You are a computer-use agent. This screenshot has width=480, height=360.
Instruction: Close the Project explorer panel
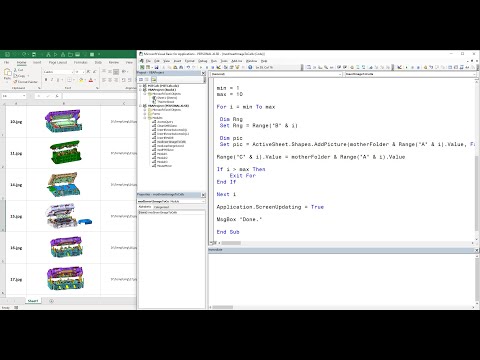(203, 73)
